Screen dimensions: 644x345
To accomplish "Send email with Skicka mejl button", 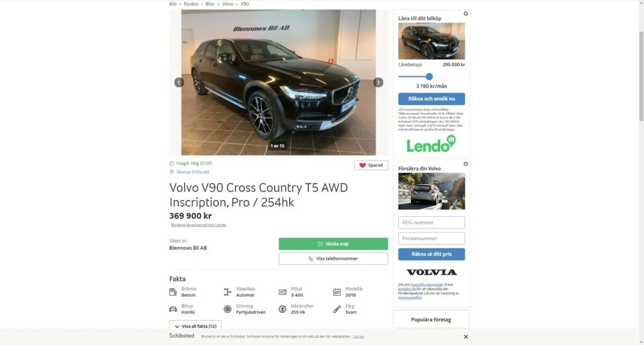I will [333, 244].
